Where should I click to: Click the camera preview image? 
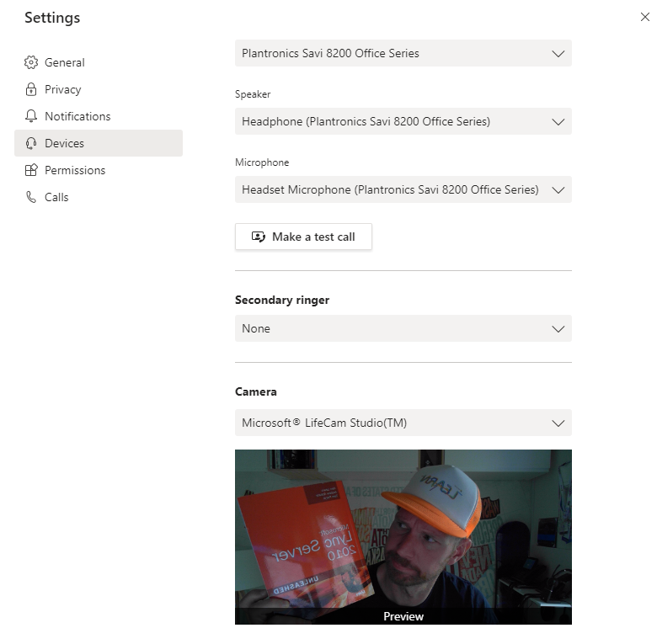(403, 537)
